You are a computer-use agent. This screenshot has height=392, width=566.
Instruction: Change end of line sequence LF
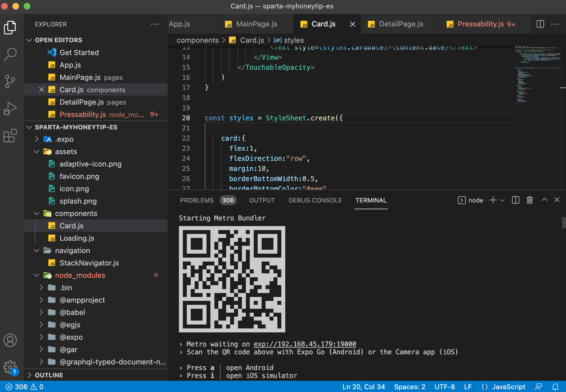tap(468, 387)
